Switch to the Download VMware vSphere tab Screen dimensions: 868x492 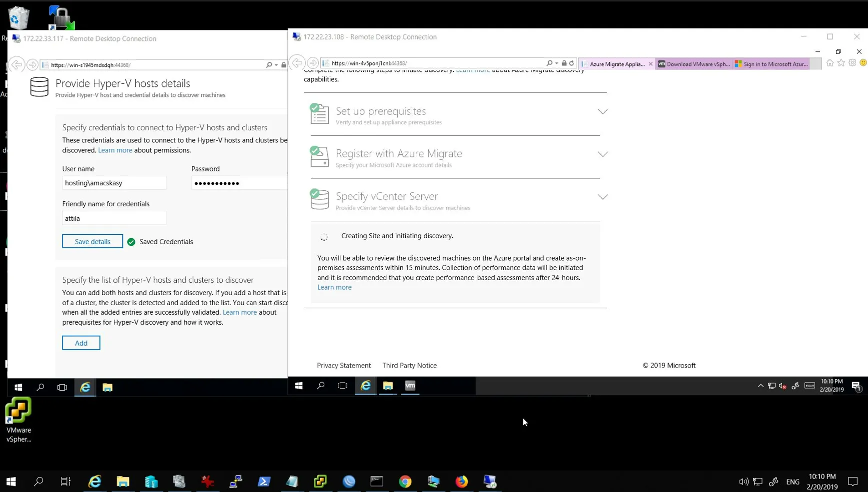pyautogui.click(x=694, y=64)
